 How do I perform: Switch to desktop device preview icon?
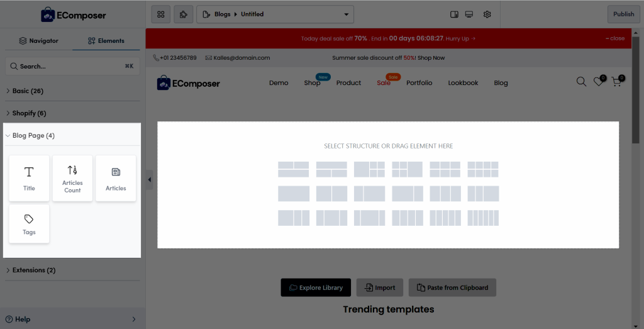click(469, 14)
